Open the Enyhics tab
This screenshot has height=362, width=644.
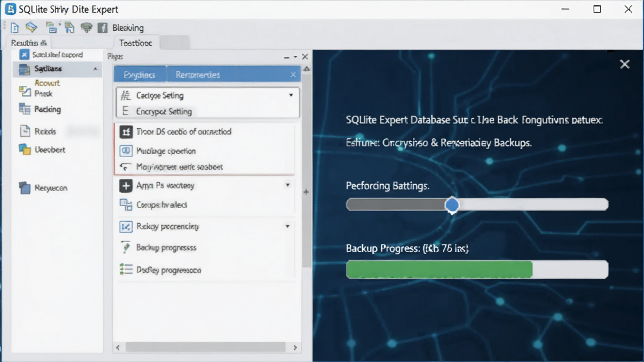[x=140, y=75]
